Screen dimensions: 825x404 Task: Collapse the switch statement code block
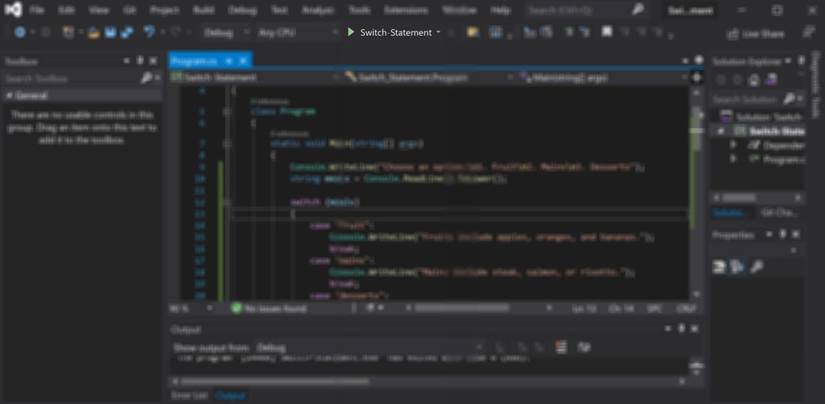point(227,202)
